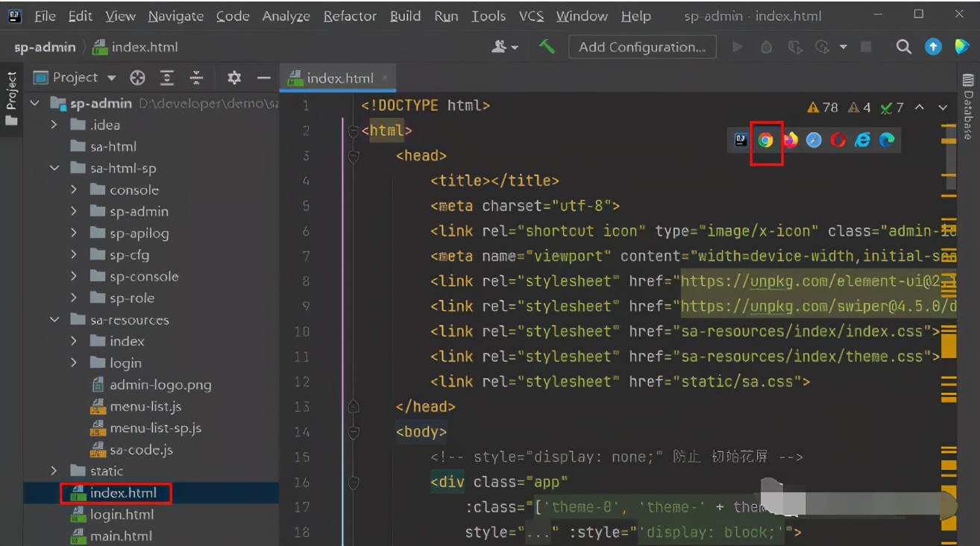Click the colorful JetBrains Toolbox icon

coord(962,47)
